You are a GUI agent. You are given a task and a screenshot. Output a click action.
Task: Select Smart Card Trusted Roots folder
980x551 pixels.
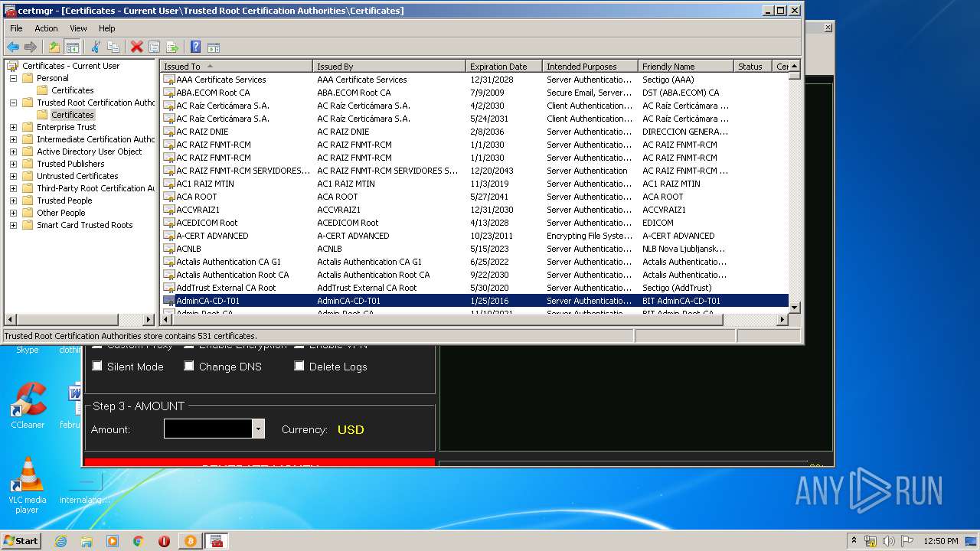85,225
